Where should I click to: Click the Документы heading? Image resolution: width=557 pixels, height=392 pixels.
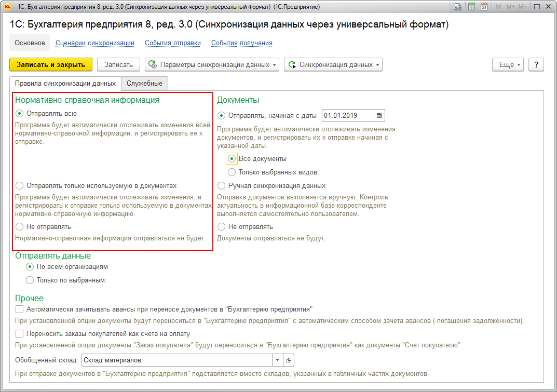pyautogui.click(x=238, y=100)
